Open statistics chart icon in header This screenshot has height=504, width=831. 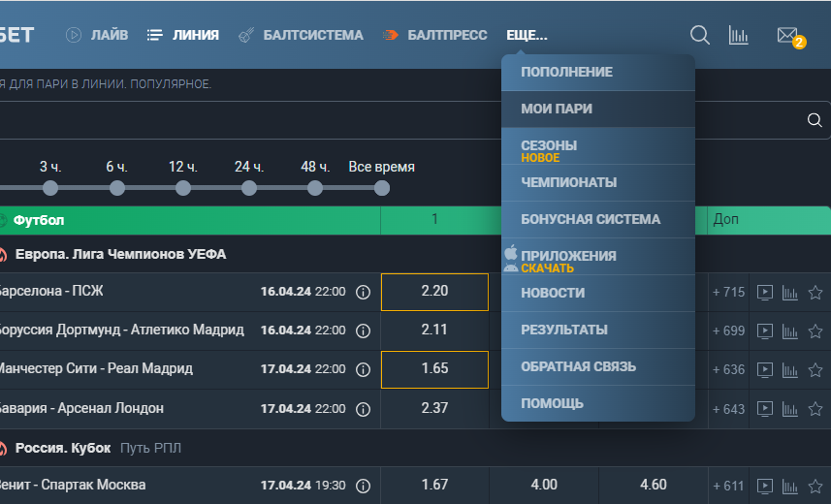738,35
